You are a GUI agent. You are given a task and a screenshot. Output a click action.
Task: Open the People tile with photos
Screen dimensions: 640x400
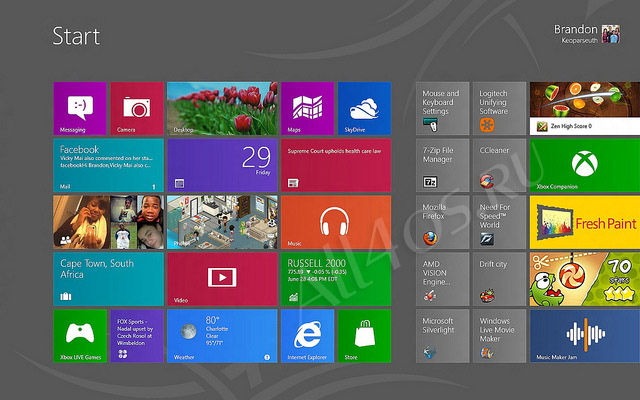tap(109, 222)
